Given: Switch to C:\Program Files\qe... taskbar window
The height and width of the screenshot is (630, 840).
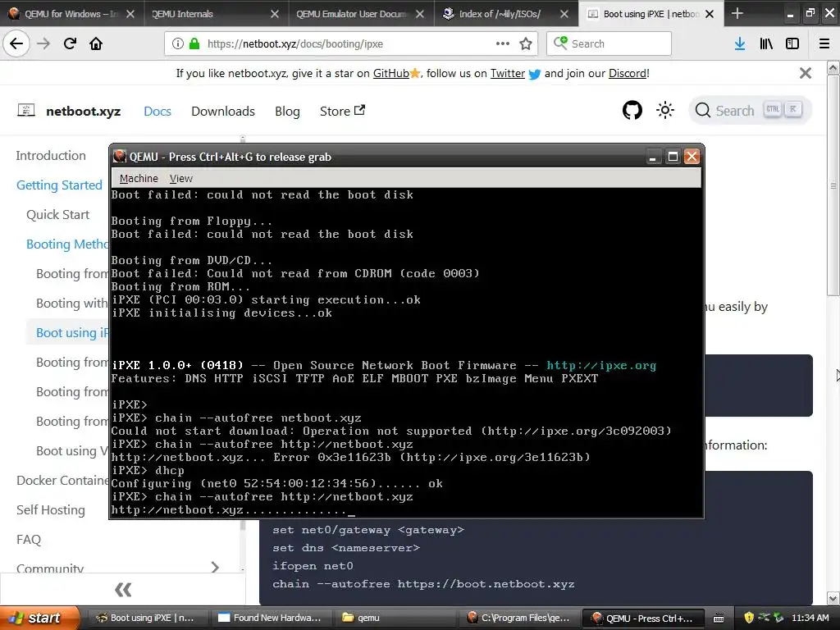Looking at the screenshot, I should click(x=518, y=618).
